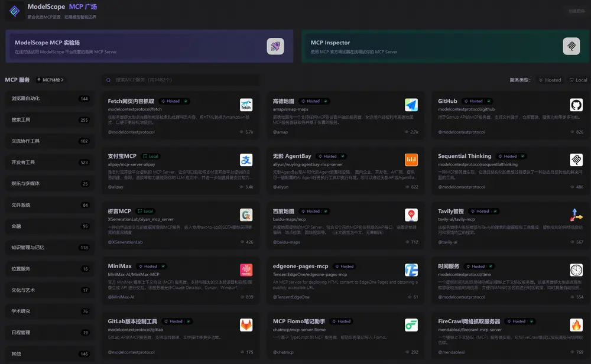
Task: Open the ModelScope MCP 实验场 banner title
Action: (47, 43)
